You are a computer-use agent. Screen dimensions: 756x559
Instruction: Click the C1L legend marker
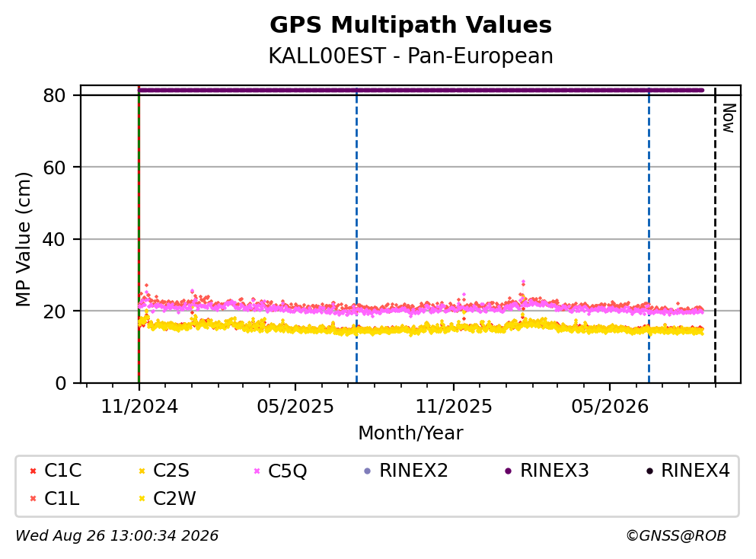click(33, 499)
